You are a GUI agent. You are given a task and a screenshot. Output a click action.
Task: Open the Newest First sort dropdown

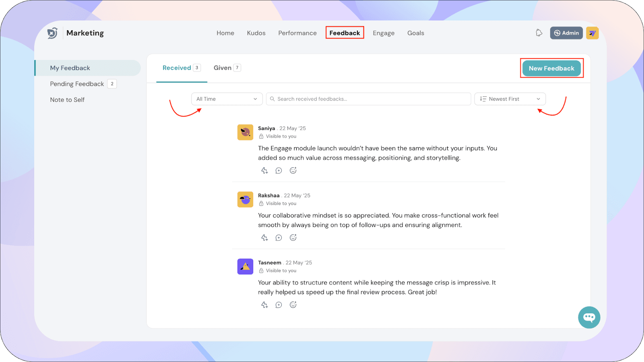coord(510,99)
